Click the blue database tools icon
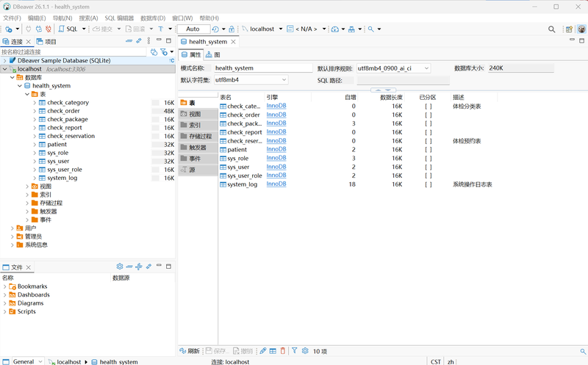The image size is (588, 365). pyautogui.click(x=351, y=29)
